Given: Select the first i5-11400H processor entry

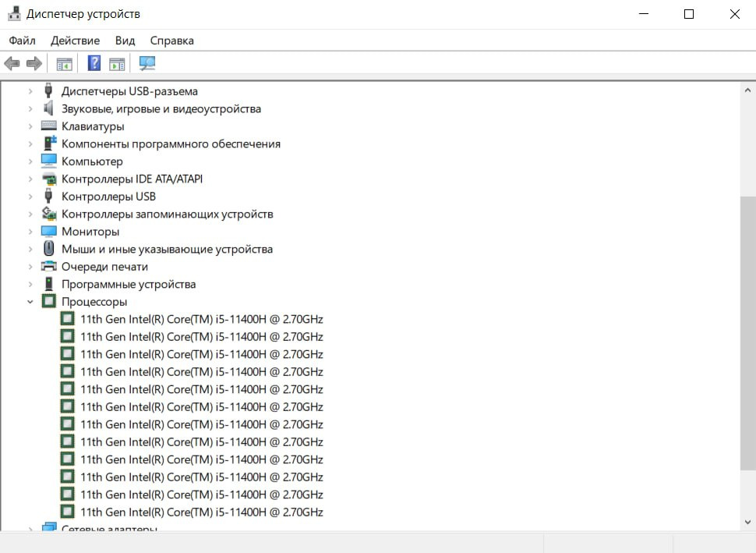Looking at the screenshot, I should tap(201, 319).
